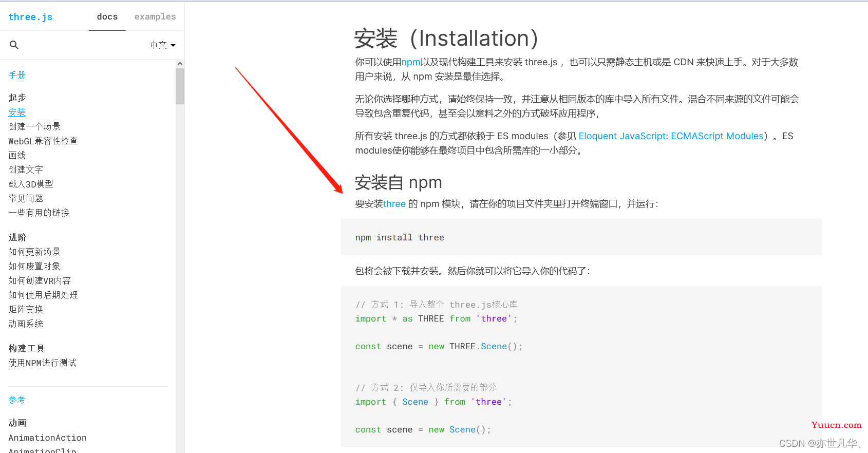Image resolution: width=868 pixels, height=453 pixels.
Task: Open the 画线 sidebar item
Action: (x=17, y=155)
